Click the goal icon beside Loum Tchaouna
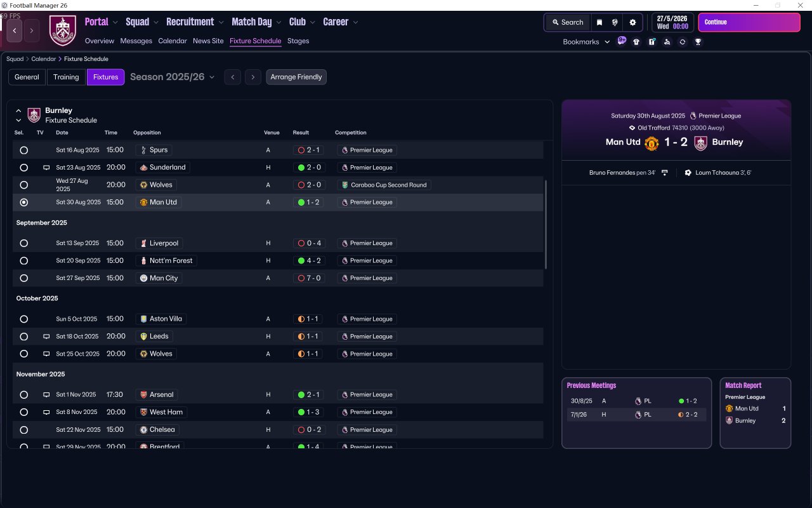Viewport: 812px width, 508px height. (688, 173)
